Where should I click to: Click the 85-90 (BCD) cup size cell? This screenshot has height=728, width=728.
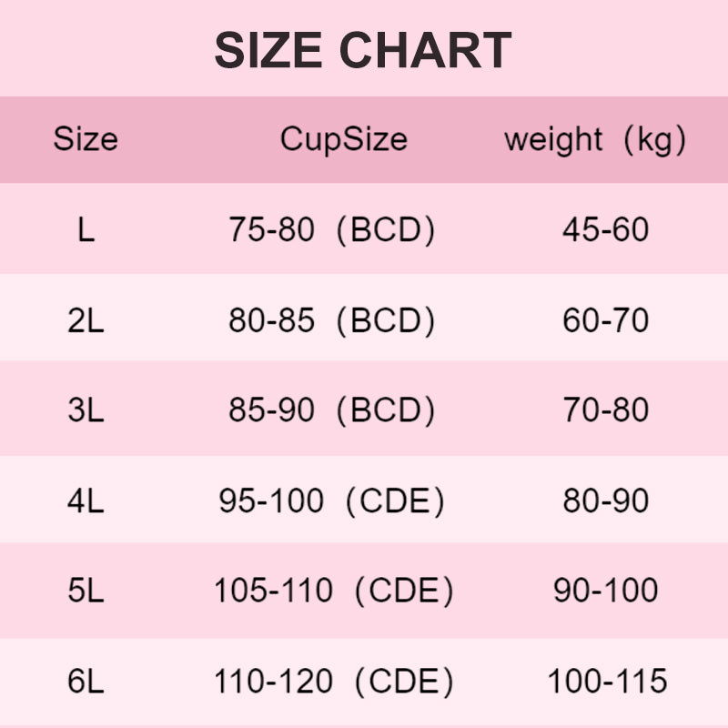point(332,410)
